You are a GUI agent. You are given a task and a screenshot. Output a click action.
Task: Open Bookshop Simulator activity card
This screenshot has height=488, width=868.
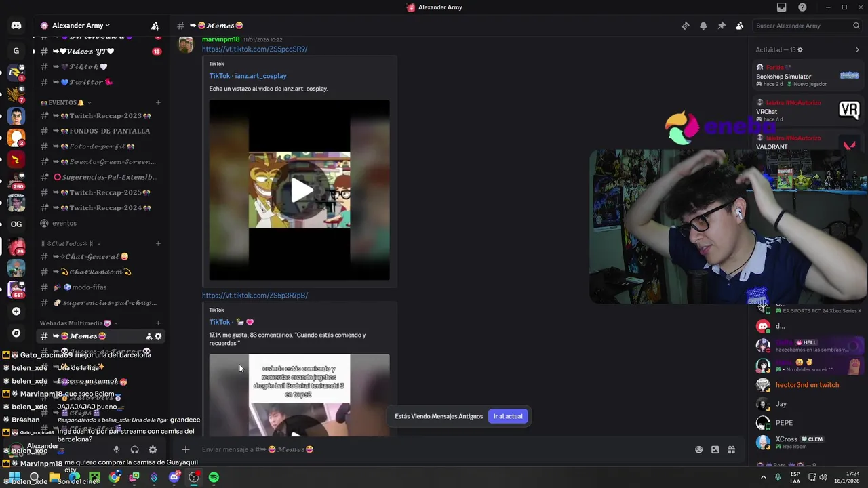coord(808,75)
